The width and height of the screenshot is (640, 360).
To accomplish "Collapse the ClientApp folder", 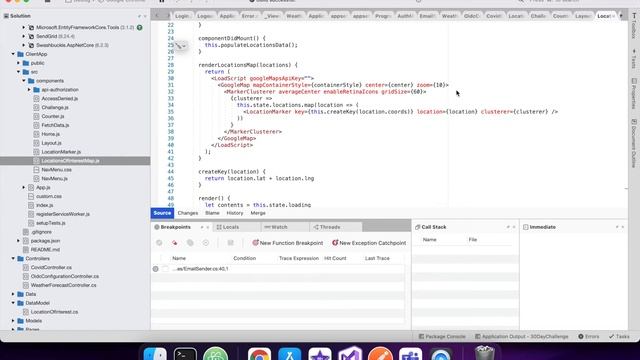I will (x=13, y=54).
